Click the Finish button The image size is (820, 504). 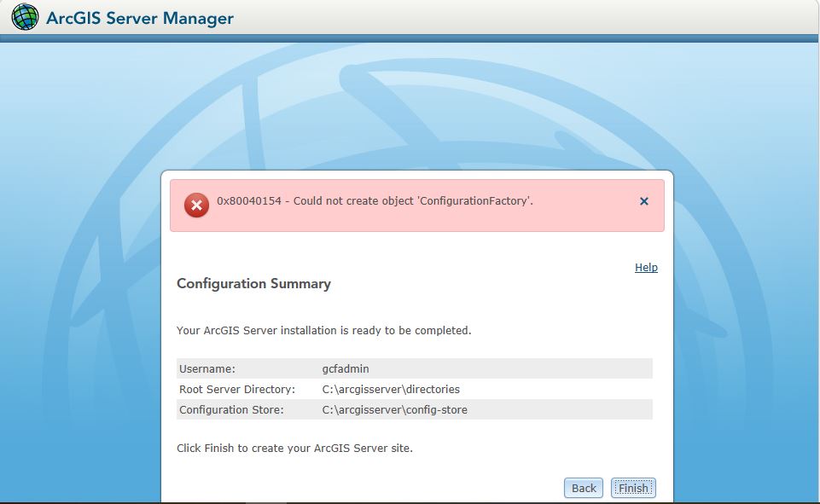click(633, 488)
